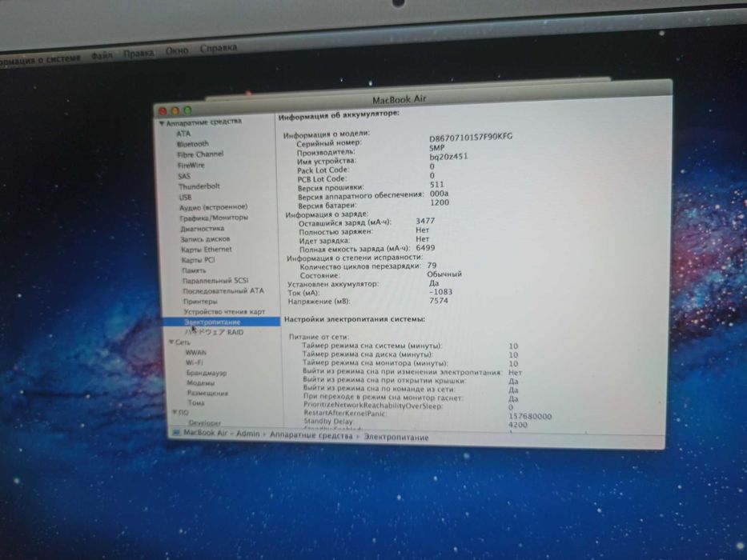Select USB in the sidebar
747x560 pixels.
(x=185, y=197)
